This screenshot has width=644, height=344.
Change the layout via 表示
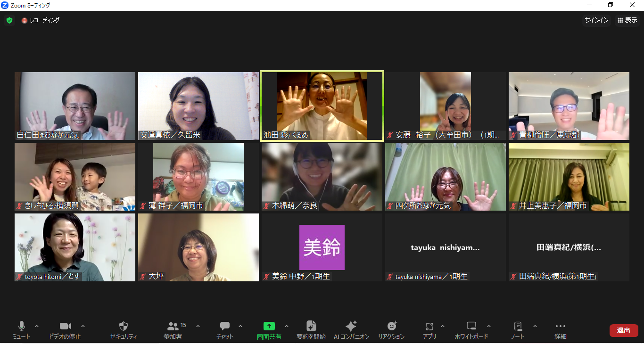627,20
